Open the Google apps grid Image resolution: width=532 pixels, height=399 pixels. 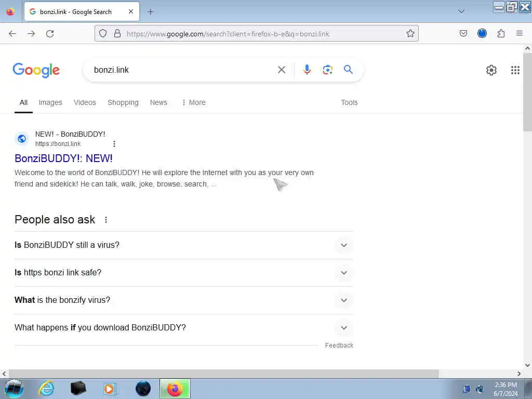tap(515, 70)
